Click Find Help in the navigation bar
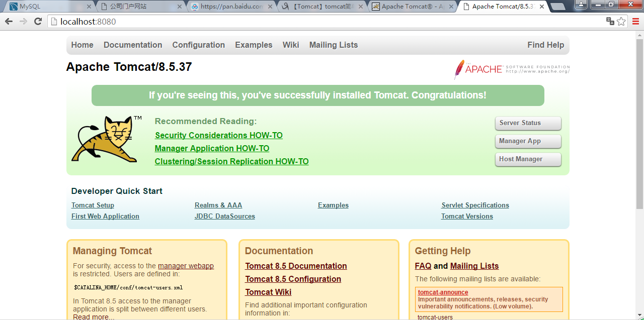This screenshot has height=320, width=644. click(x=545, y=45)
